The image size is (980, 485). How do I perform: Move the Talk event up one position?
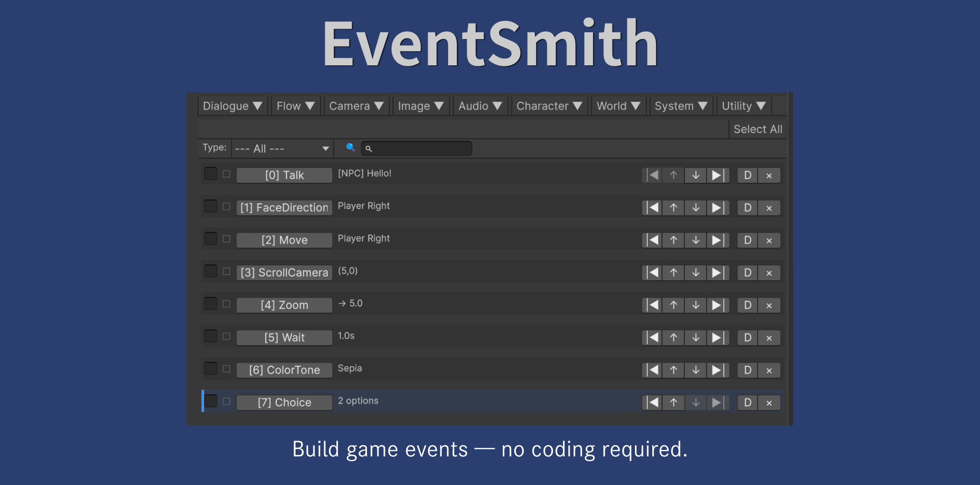673,175
